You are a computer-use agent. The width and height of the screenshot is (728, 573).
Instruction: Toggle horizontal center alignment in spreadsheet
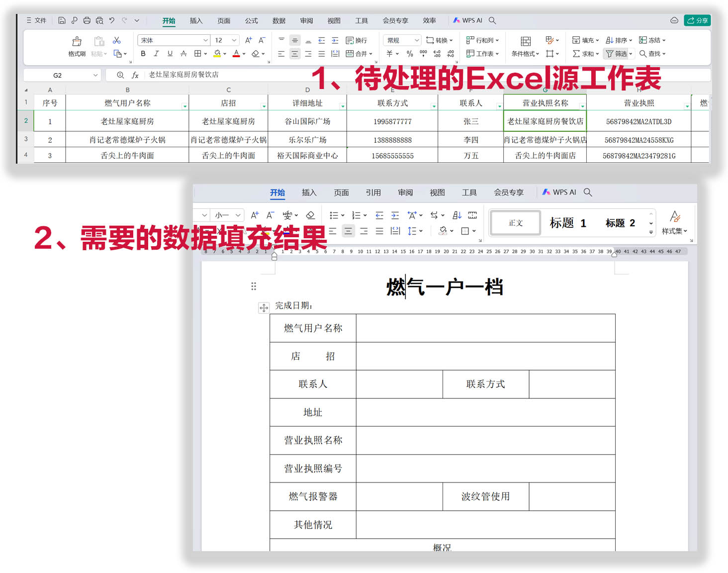(x=295, y=54)
